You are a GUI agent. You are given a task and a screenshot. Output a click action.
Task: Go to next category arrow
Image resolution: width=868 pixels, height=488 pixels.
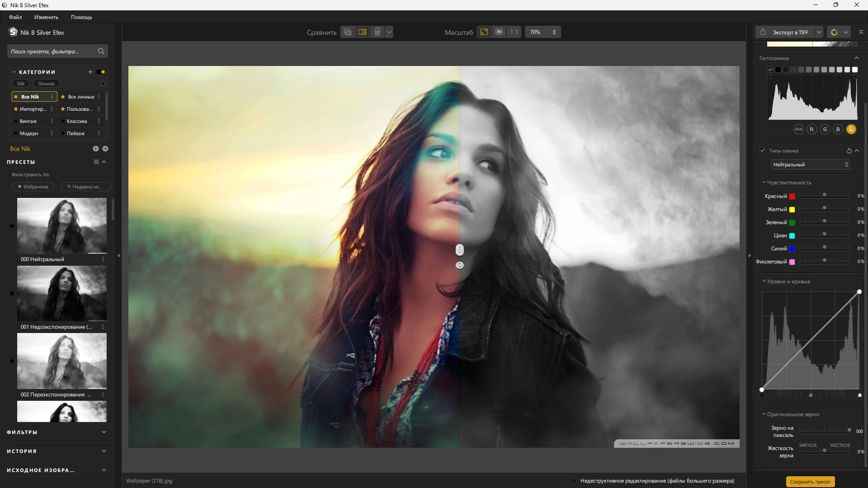(x=105, y=149)
